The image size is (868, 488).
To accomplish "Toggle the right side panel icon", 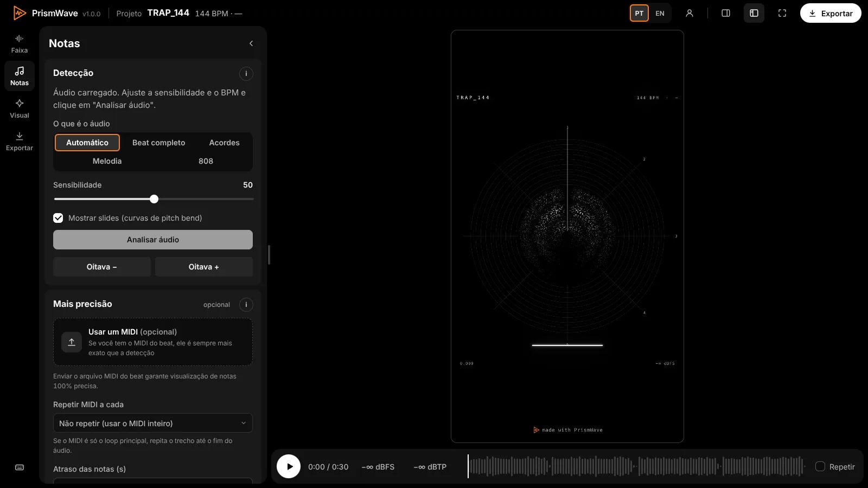I will click(726, 13).
